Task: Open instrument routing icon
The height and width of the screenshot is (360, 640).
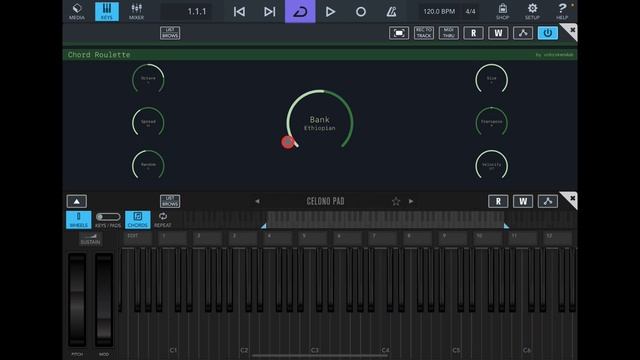Action: tap(548, 201)
